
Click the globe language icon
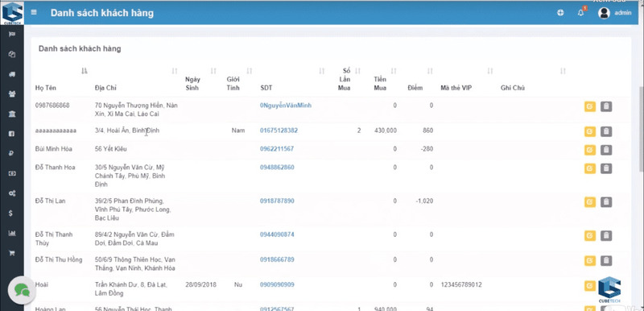pyautogui.click(x=560, y=13)
